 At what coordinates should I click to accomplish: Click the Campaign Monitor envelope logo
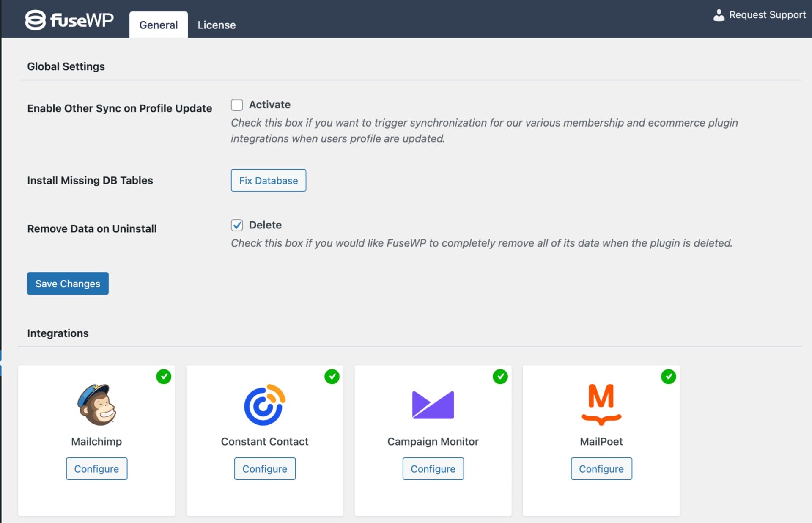pyautogui.click(x=433, y=405)
